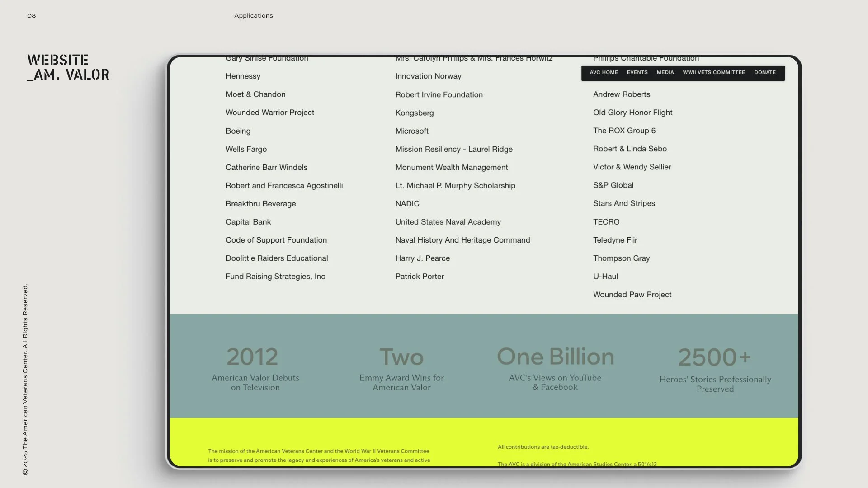Click the Andrew Roberts entry
This screenshot has height=488, width=868.
pos(622,94)
